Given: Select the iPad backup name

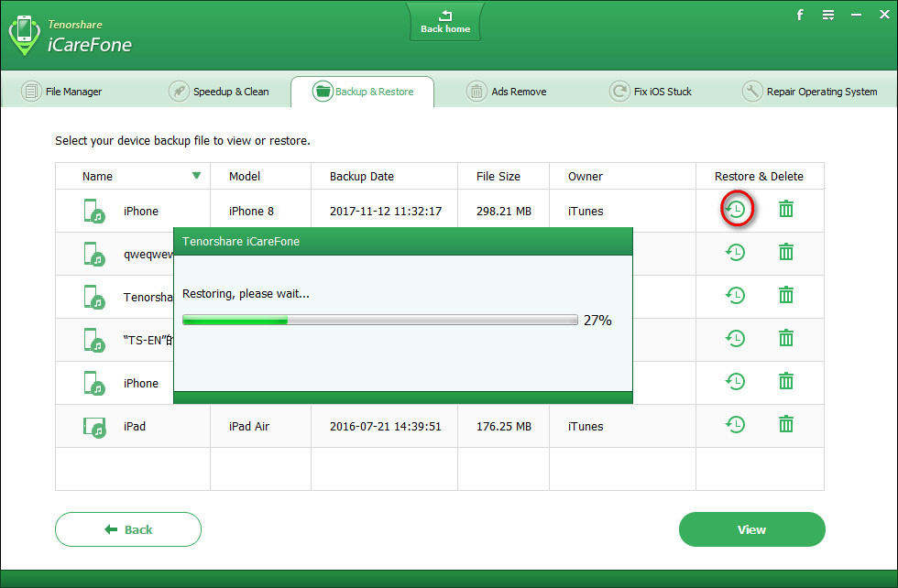Looking at the screenshot, I should [x=135, y=427].
